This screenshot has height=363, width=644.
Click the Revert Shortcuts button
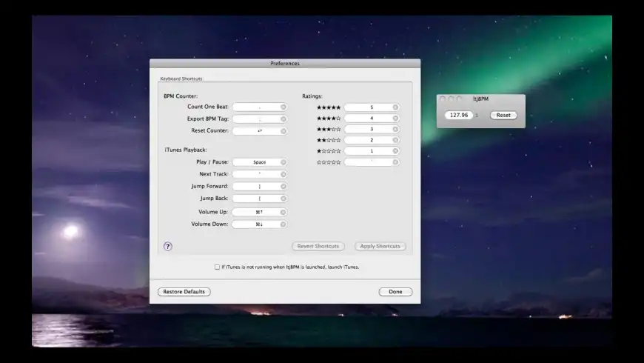(318, 247)
